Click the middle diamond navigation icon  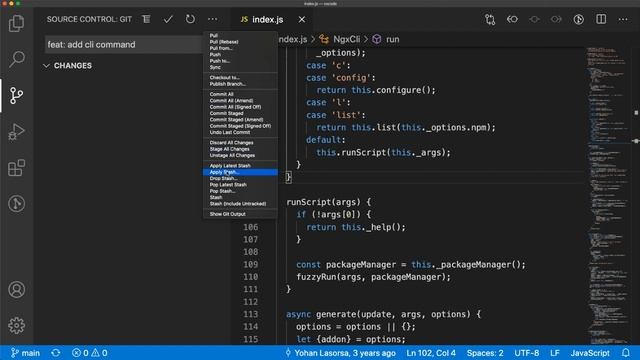click(534, 19)
